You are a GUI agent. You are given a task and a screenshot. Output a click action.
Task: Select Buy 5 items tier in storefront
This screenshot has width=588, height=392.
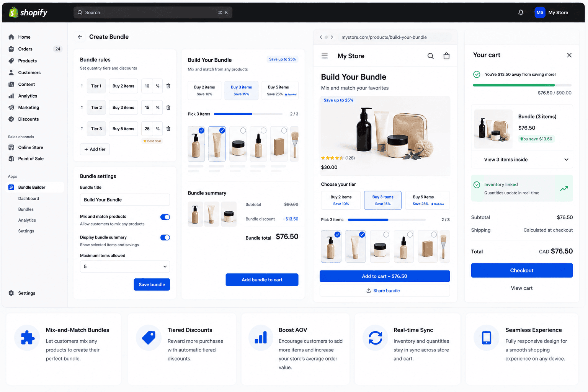point(428,200)
